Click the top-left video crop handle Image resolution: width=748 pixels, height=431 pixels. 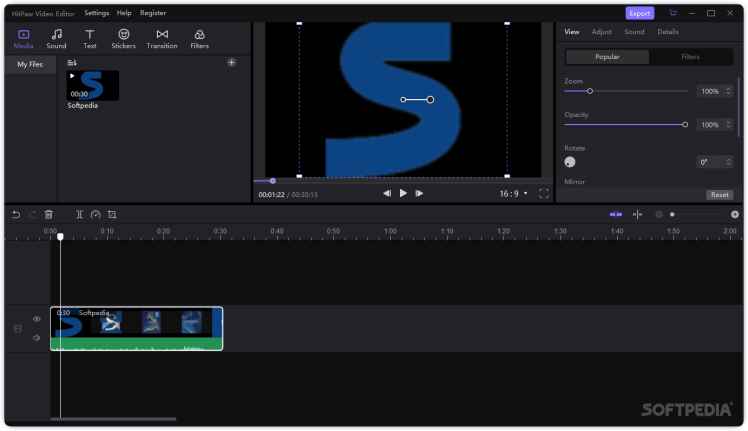pos(299,23)
